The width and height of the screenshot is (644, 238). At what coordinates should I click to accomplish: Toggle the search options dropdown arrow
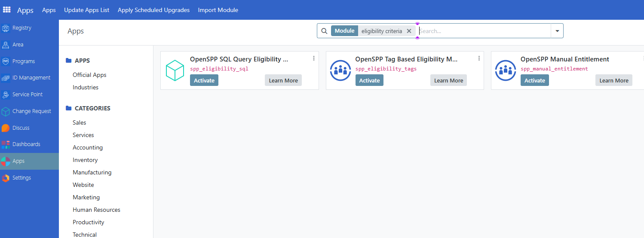point(557,31)
